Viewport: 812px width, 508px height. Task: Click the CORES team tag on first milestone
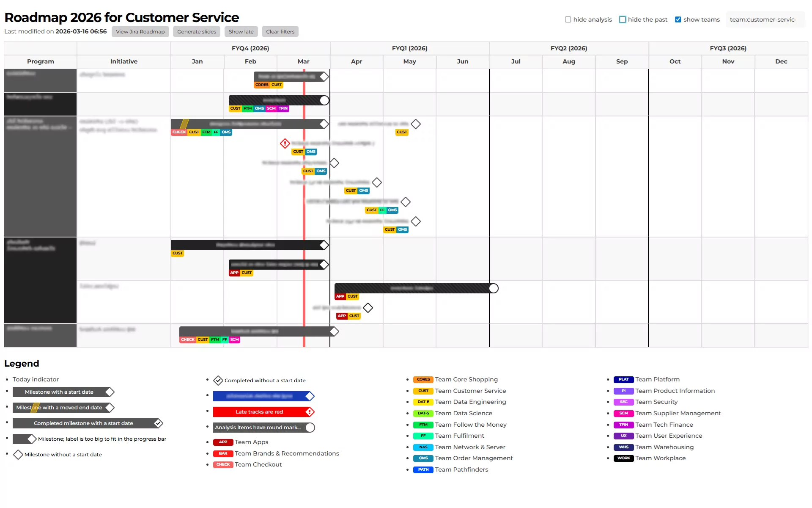tap(262, 85)
